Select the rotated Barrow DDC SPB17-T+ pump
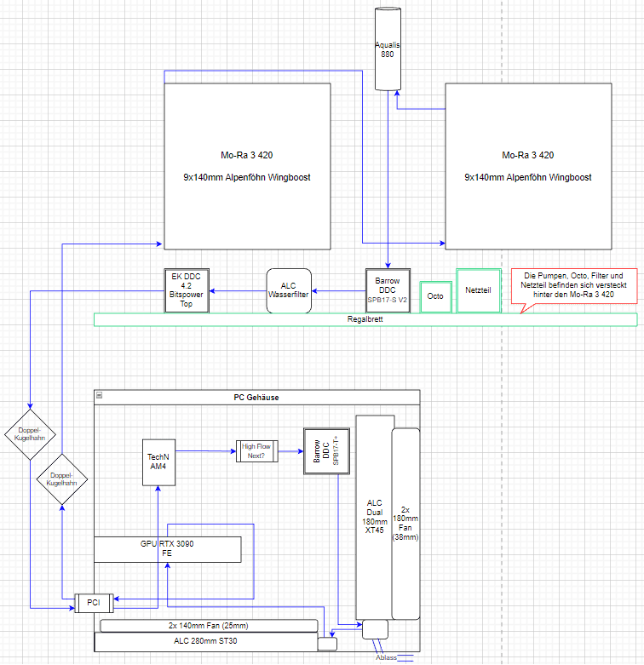644x665 pixels. tap(326, 451)
